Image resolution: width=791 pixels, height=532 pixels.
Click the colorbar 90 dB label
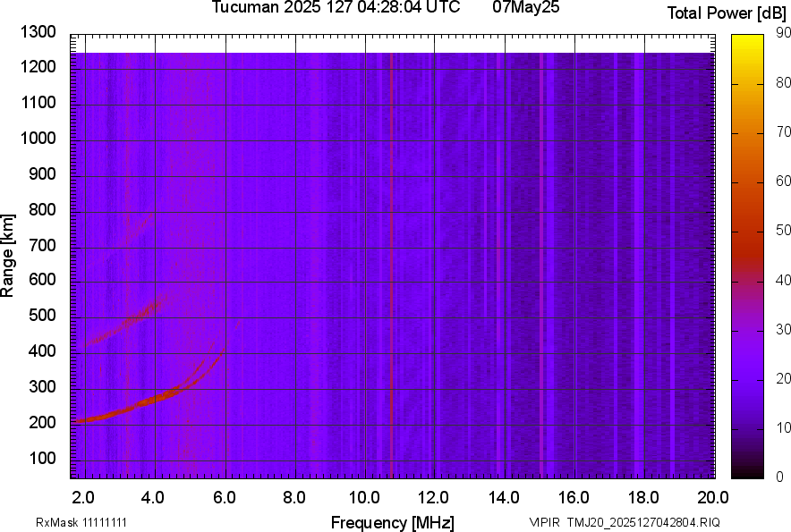point(783,33)
